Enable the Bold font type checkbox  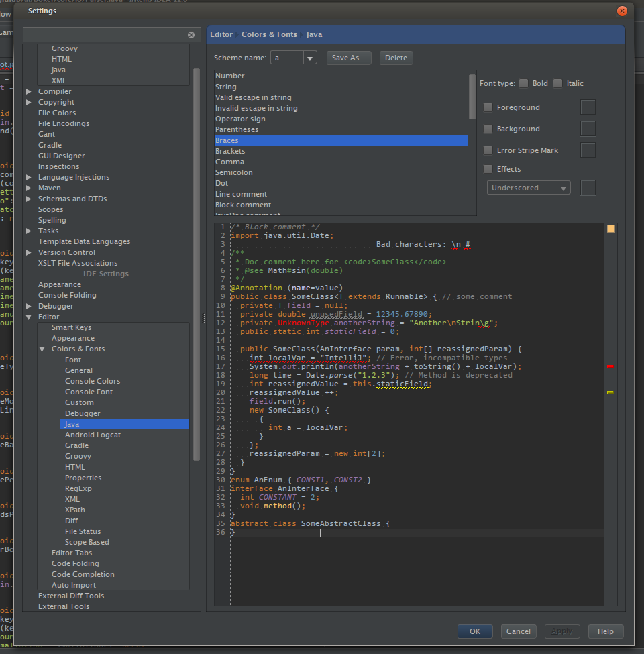(523, 83)
